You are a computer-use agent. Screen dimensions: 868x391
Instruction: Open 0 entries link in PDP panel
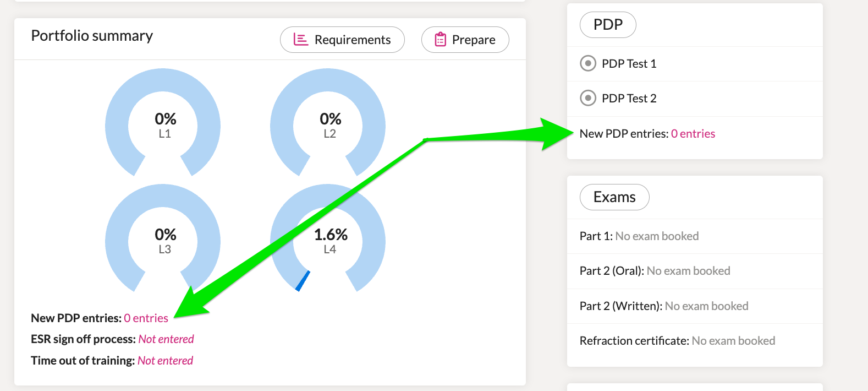[693, 134]
